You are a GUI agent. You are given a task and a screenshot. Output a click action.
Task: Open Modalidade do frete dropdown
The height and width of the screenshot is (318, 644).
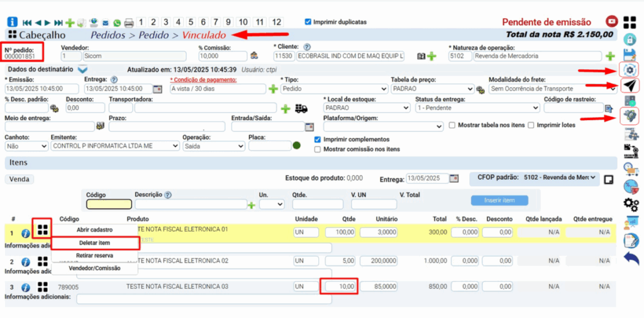pyautogui.click(x=553, y=89)
